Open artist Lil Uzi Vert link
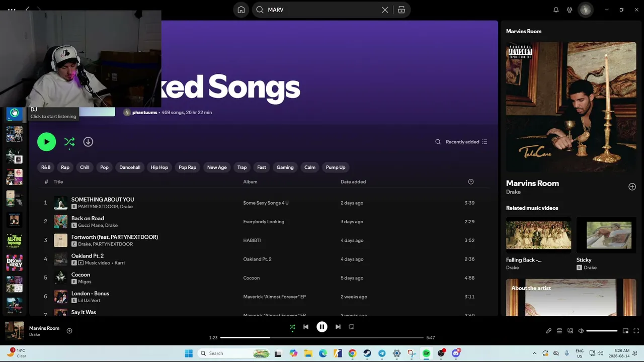Viewport: 644px width, 362px height. pos(89,301)
